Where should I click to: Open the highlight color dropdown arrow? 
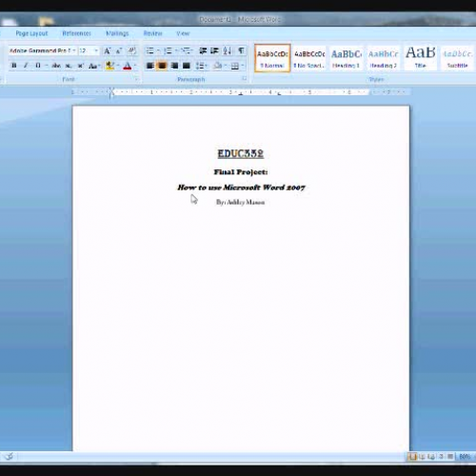118,66
